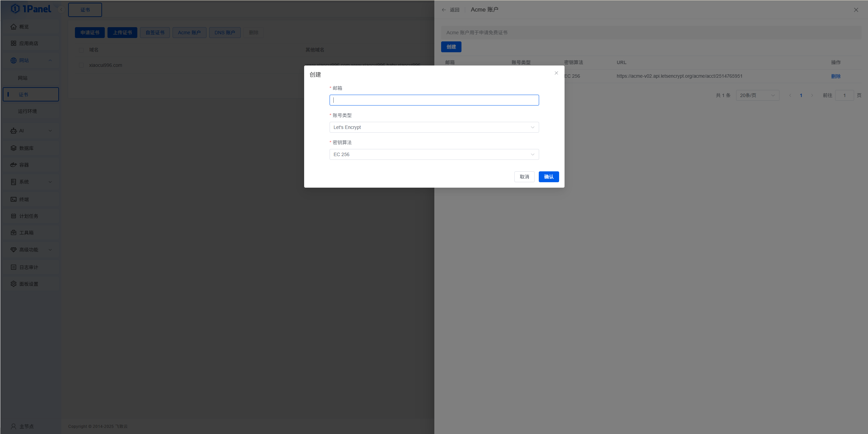Click the back arrow in Acme panel

[444, 10]
